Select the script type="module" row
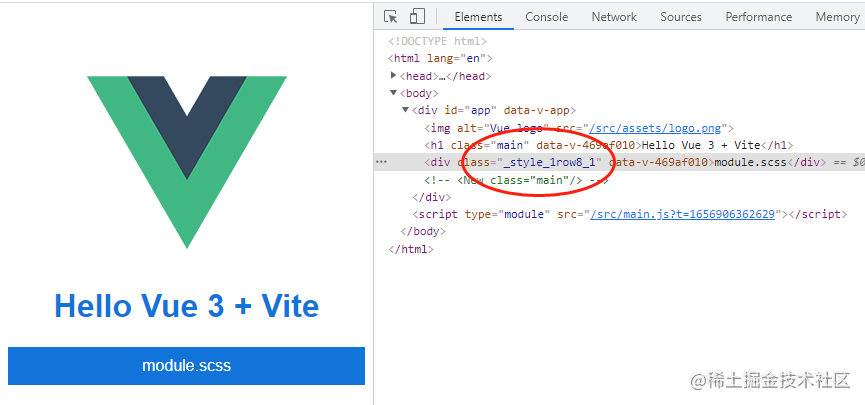 click(x=629, y=214)
